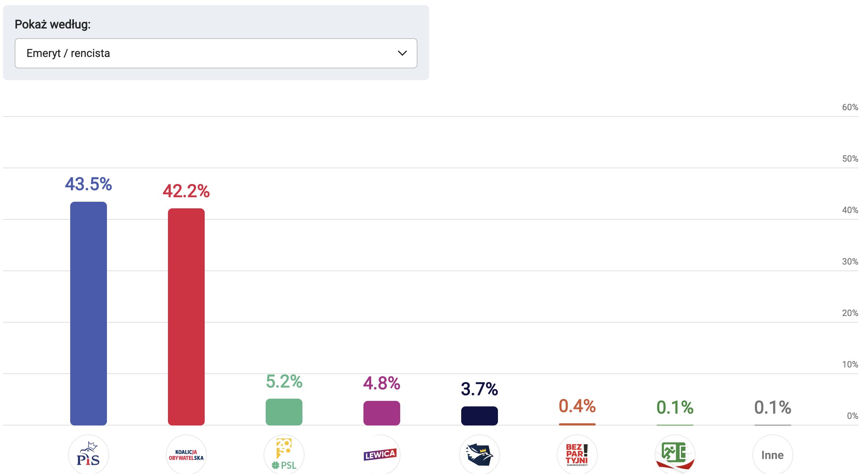Click the blue 43.5% bar
The height and width of the screenshot is (474, 868).
pyautogui.click(x=89, y=313)
